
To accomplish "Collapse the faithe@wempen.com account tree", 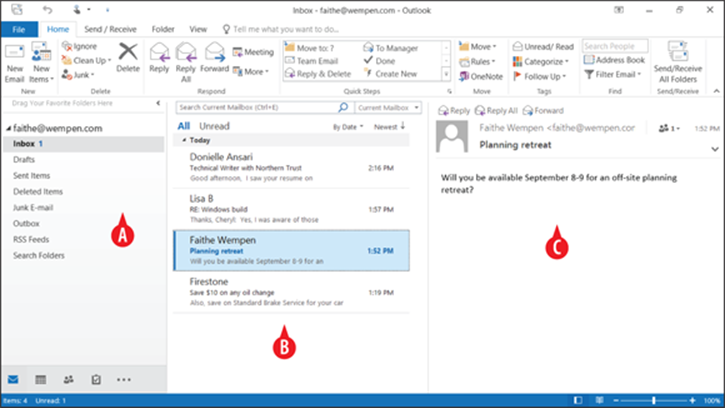I will [x=8, y=128].
